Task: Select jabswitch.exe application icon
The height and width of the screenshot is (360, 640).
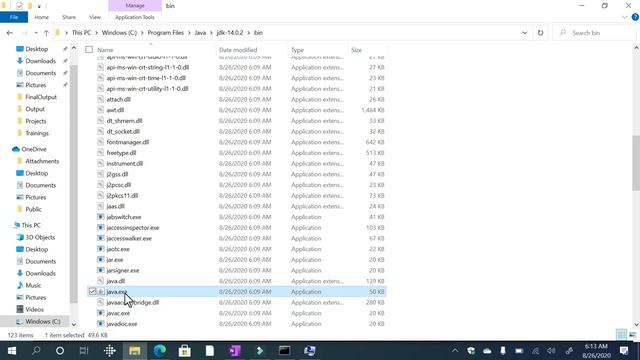Action: [100, 217]
